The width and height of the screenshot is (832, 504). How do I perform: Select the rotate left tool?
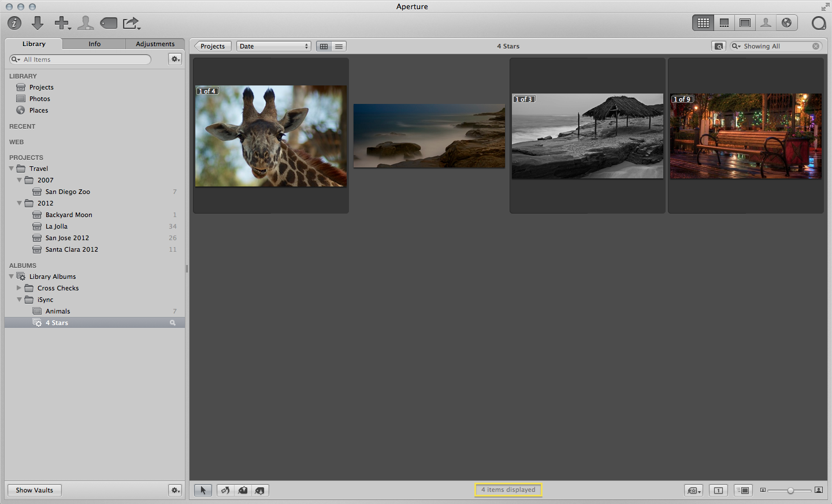click(225, 490)
